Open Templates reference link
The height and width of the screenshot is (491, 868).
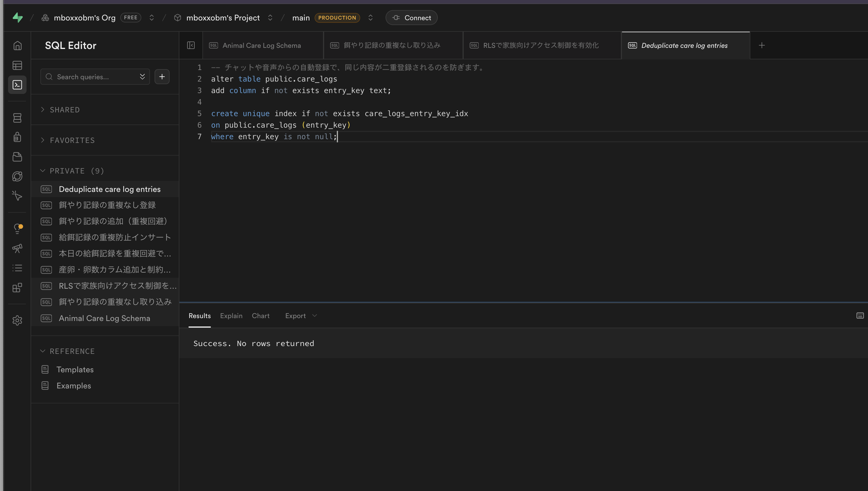tap(75, 369)
